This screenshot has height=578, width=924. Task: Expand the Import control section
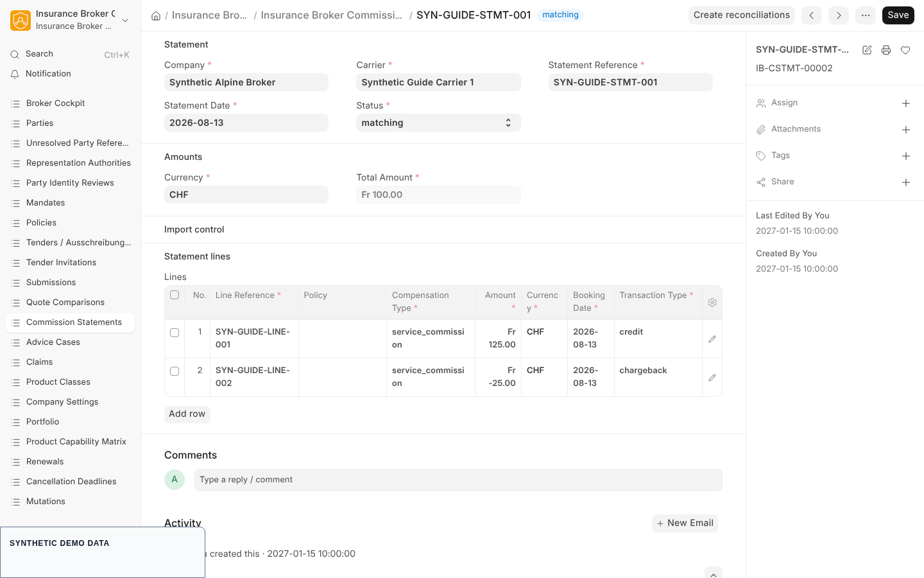coord(194,229)
